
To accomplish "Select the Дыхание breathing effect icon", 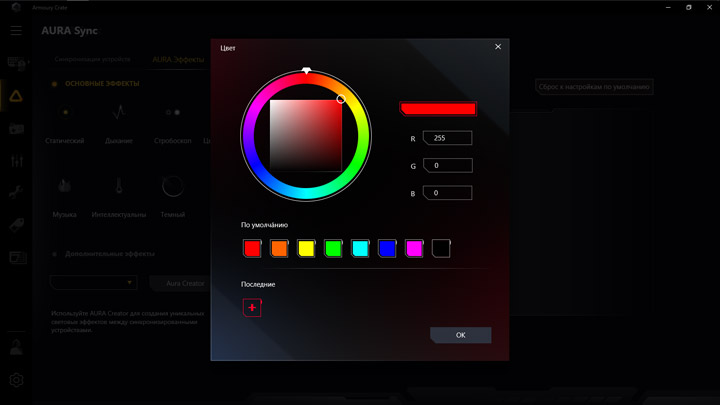I will pos(119,112).
